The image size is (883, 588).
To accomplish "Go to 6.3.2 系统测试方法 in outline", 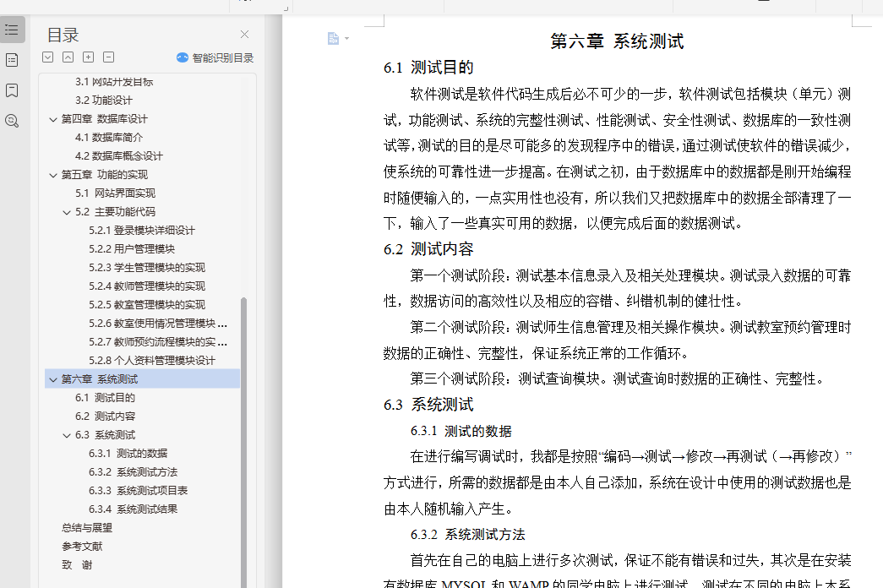I will point(133,472).
